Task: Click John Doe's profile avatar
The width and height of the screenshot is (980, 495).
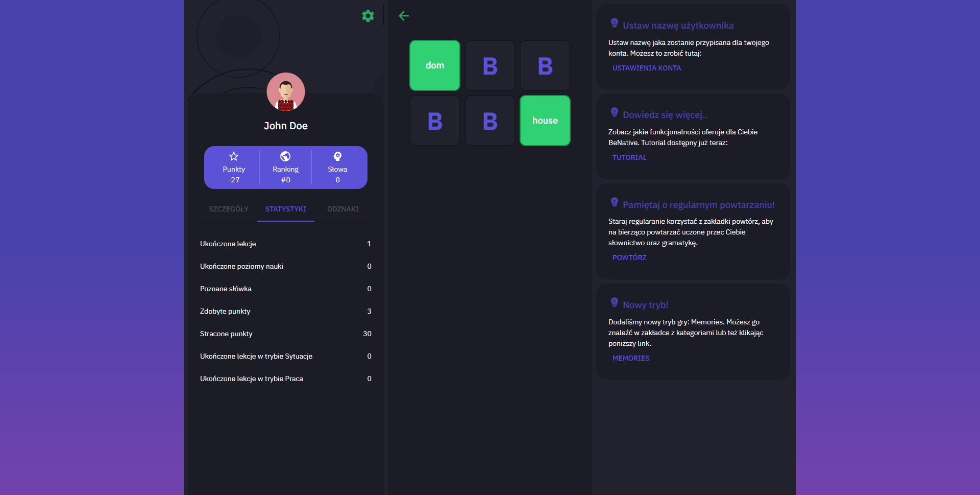Action: pyautogui.click(x=285, y=92)
